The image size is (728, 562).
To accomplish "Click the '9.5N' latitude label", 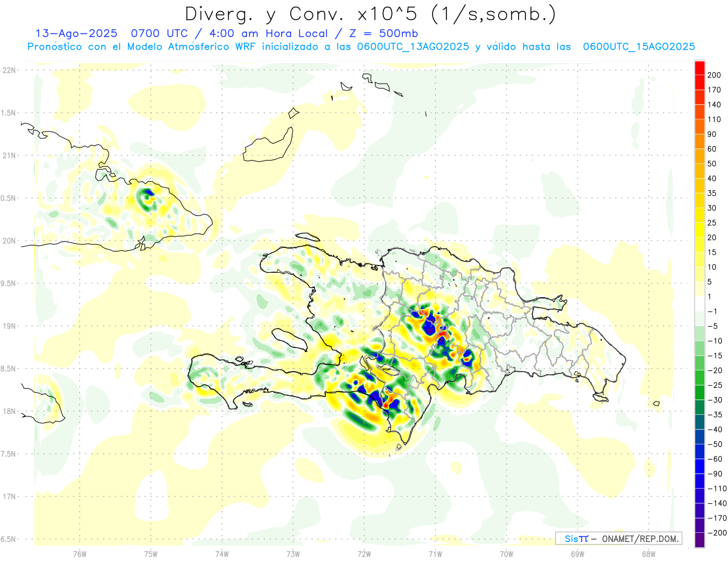I will (x=8, y=284).
